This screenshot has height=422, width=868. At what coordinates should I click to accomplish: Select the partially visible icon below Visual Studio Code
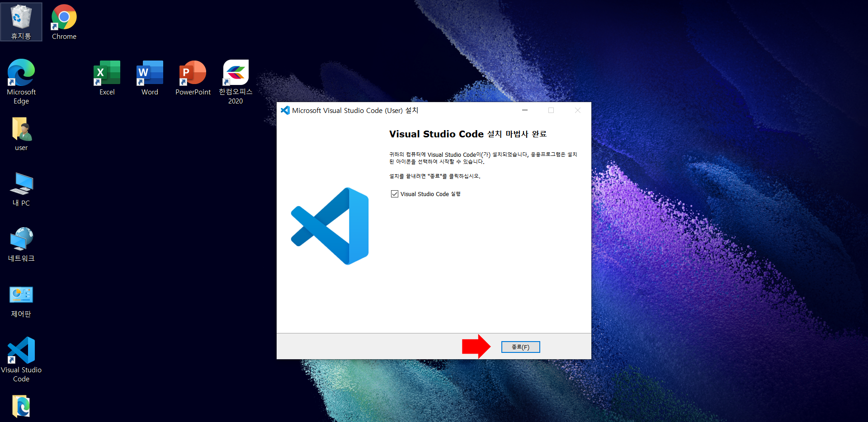(21, 407)
